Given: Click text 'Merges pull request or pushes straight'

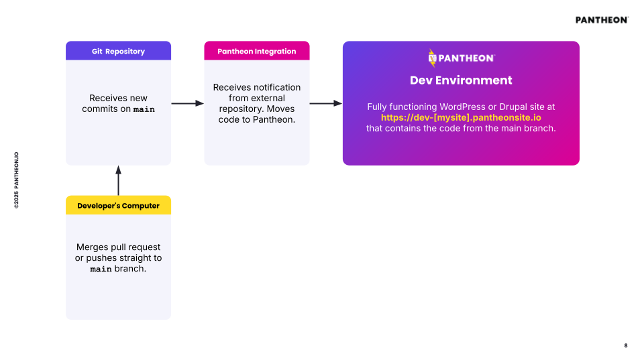Looking at the screenshot, I should (118, 253).
